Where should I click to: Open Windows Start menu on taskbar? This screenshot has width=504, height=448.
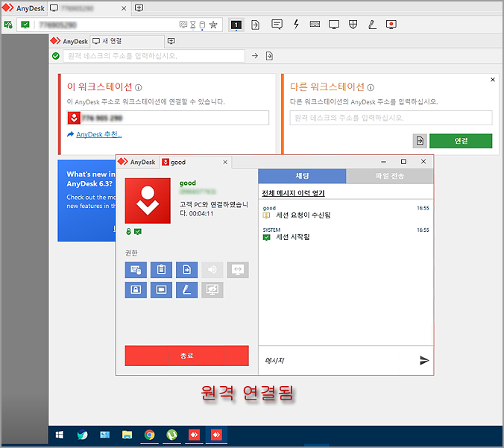click(60, 435)
